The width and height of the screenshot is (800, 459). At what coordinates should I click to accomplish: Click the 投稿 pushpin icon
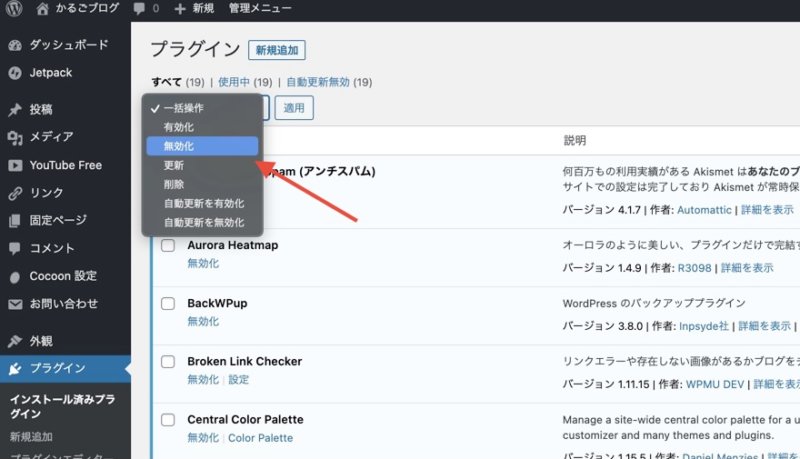(x=15, y=110)
